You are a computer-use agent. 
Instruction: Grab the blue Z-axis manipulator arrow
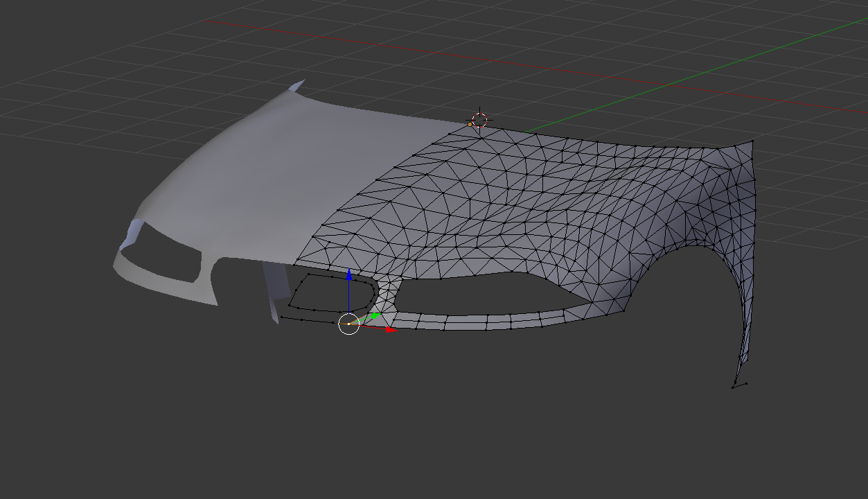tap(349, 275)
